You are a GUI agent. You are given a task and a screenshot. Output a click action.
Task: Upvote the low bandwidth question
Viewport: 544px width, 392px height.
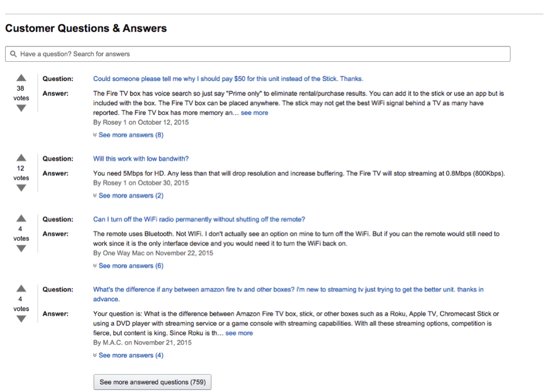coord(21,157)
